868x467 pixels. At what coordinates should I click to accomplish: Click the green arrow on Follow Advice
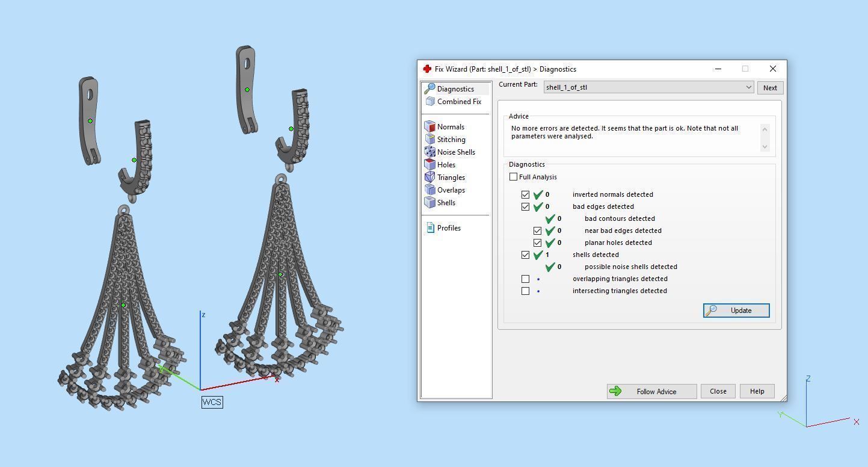point(615,391)
